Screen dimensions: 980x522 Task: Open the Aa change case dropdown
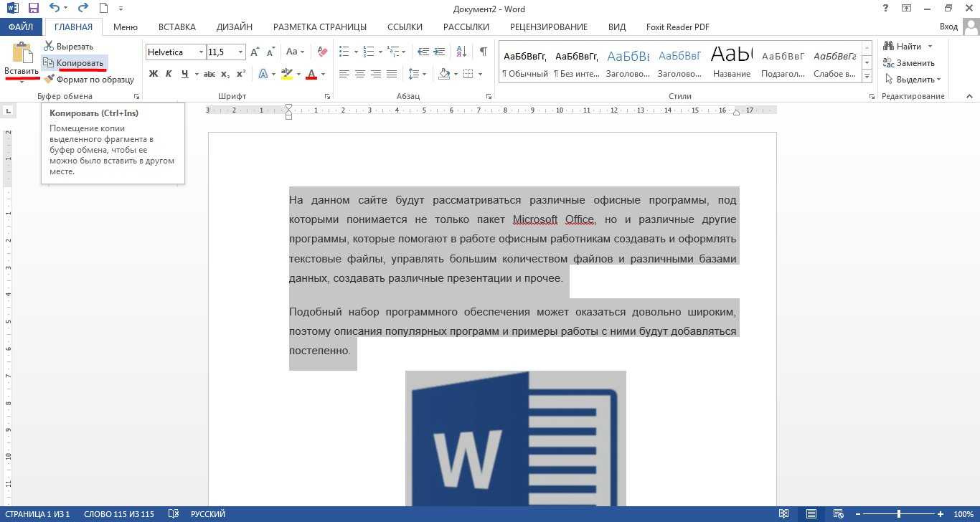295,52
